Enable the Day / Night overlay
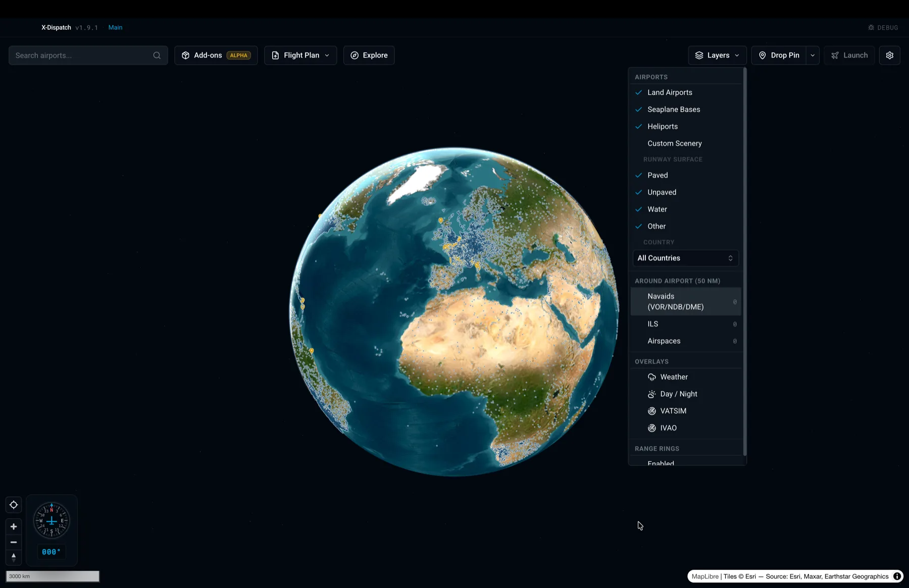The height and width of the screenshot is (588, 909). point(686,394)
